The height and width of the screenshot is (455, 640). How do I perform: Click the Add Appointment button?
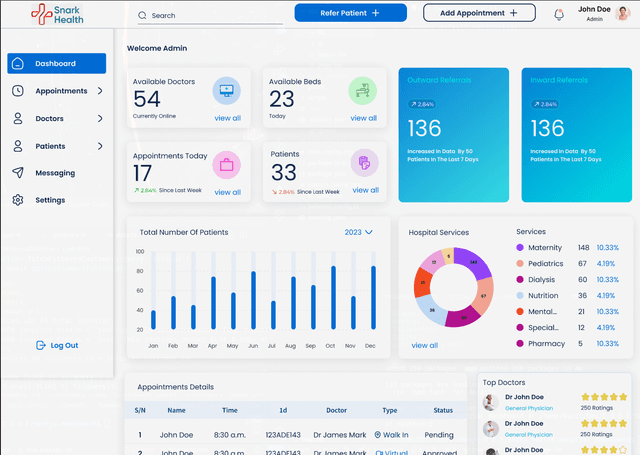(x=479, y=13)
